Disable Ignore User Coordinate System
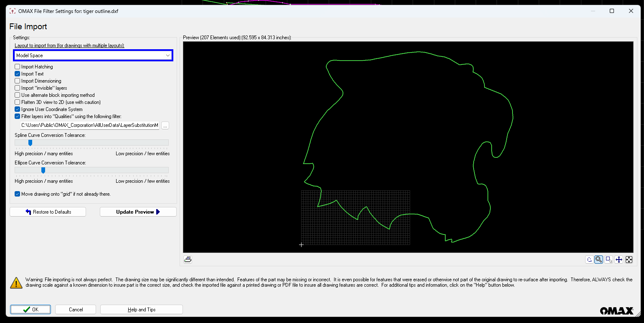Screen dimensions: 644x323 pyautogui.click(x=18, y=109)
